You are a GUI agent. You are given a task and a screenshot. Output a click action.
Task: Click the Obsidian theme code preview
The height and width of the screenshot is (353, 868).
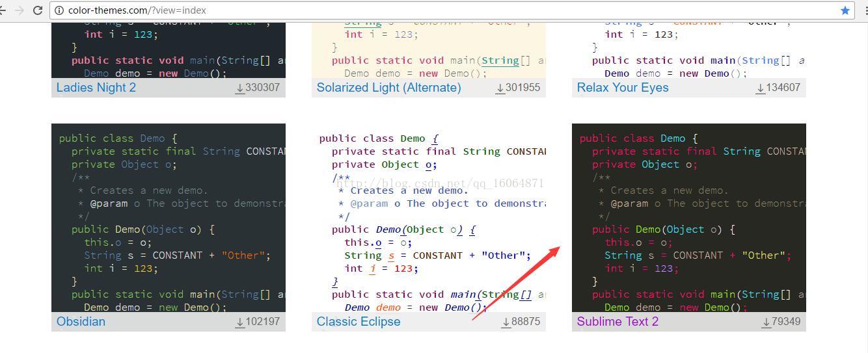[169, 218]
